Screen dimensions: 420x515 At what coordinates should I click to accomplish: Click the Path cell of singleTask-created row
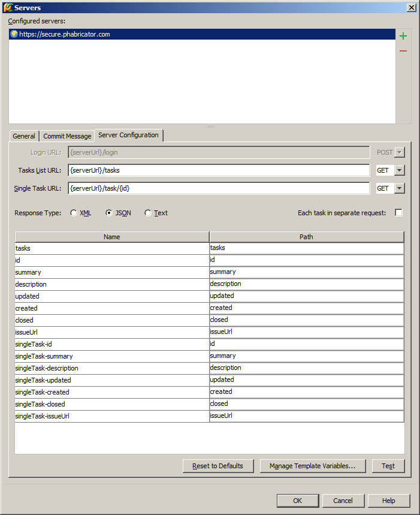(307, 392)
